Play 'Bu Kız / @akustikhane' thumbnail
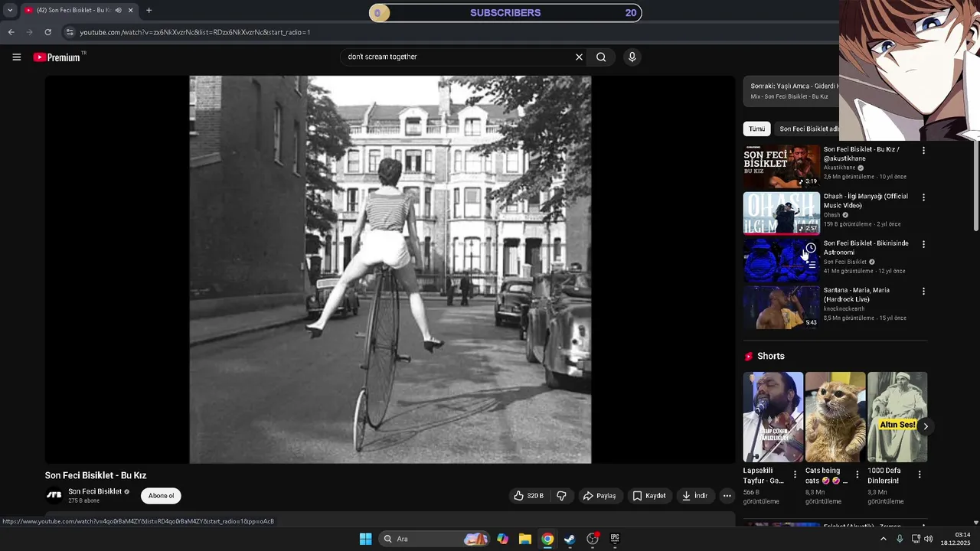 click(x=781, y=166)
